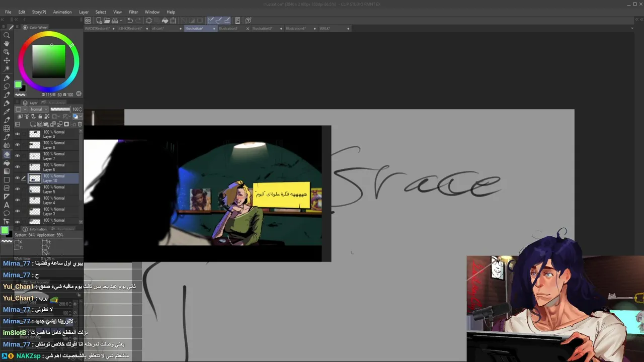Open the Layer menu
Screen dimensions: 644x362
pos(84,12)
